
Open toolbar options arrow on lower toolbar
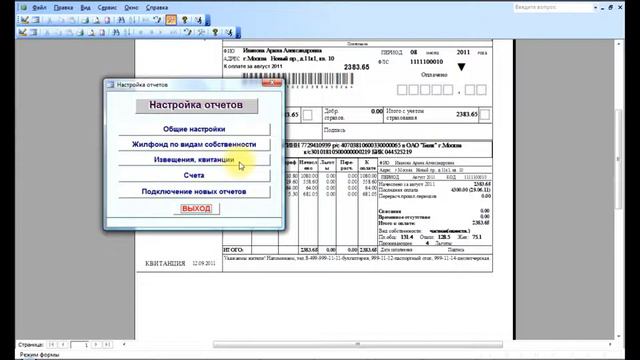pos(238,33)
